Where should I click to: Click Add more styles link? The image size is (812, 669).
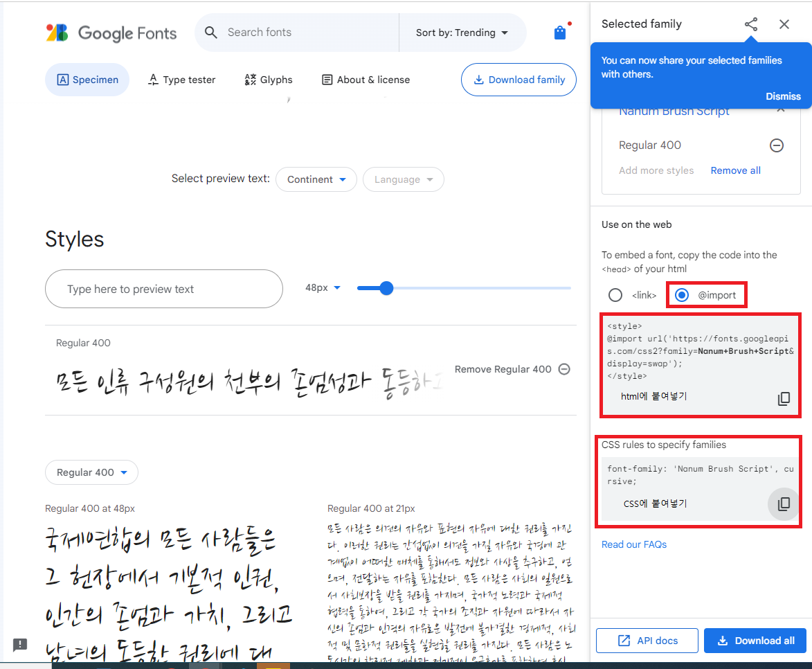(x=656, y=170)
